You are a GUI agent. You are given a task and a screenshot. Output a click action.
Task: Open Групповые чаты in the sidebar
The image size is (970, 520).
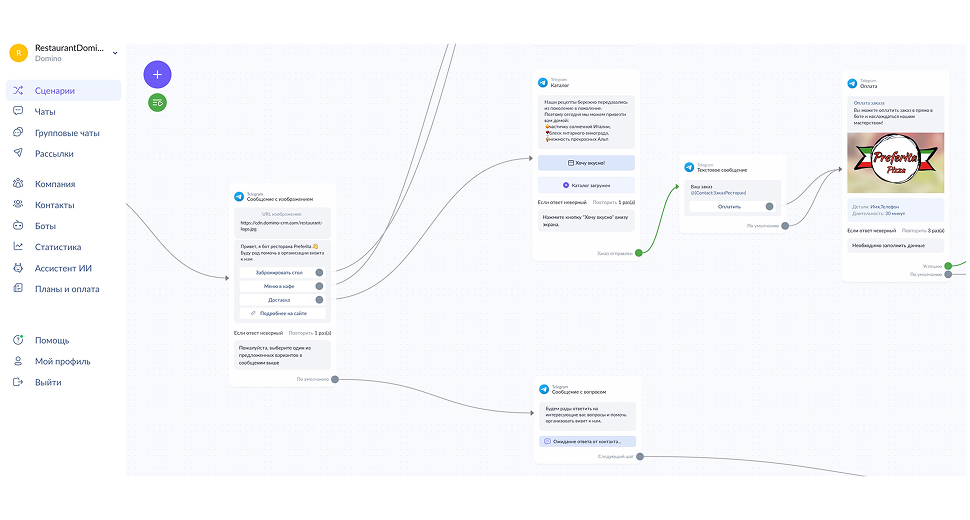point(66,132)
